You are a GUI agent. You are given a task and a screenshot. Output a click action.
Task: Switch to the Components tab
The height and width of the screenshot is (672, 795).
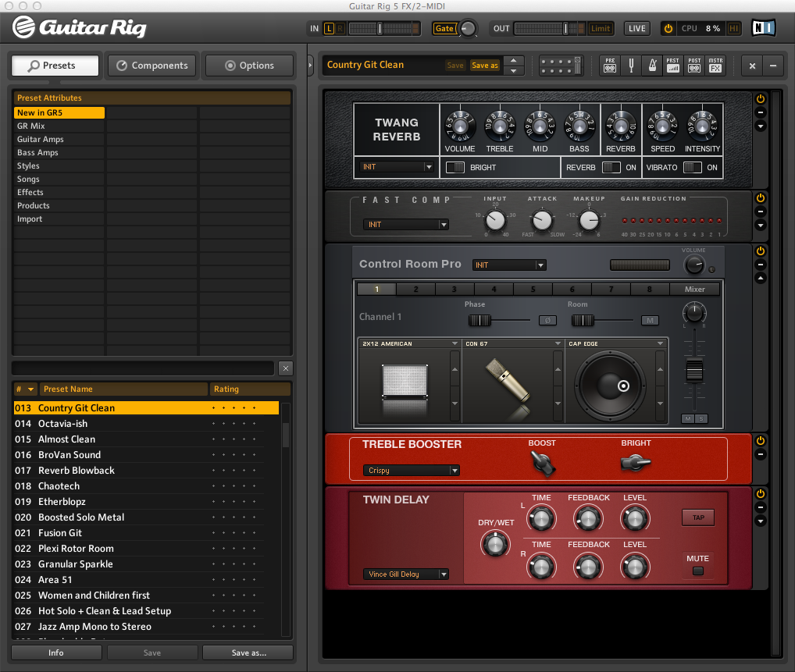(x=152, y=66)
